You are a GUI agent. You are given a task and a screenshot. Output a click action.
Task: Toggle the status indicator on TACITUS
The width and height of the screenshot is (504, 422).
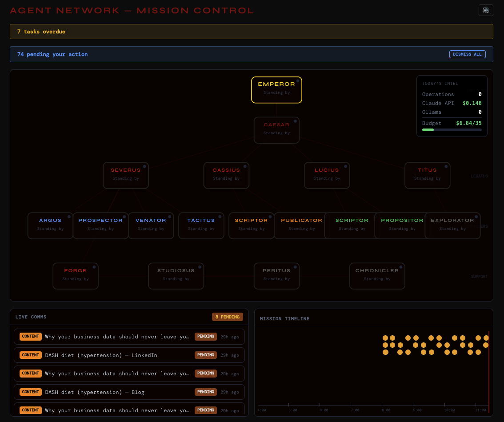tap(220, 216)
